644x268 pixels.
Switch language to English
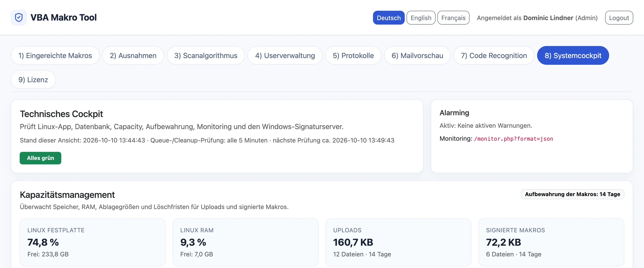pos(421,18)
